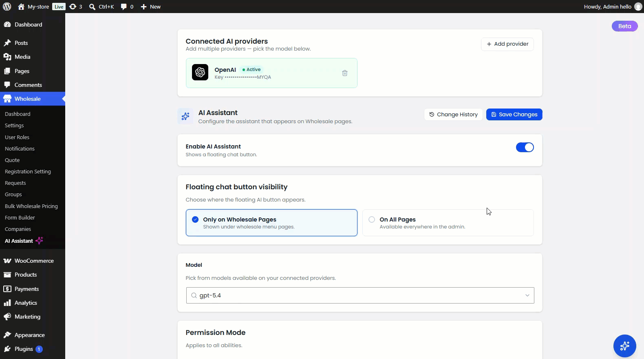644x359 pixels.
Task: Click the Media sidebar icon
Action: click(x=7, y=57)
